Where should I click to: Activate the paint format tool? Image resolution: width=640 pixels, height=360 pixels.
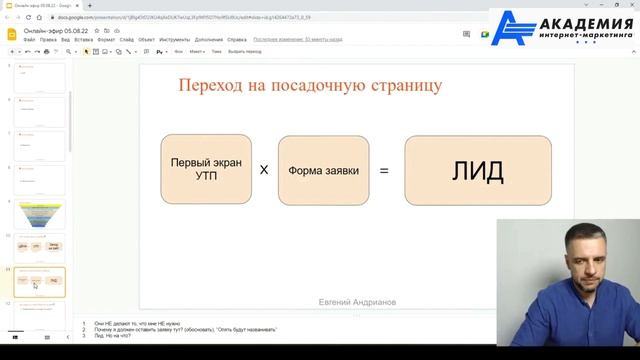point(56,52)
